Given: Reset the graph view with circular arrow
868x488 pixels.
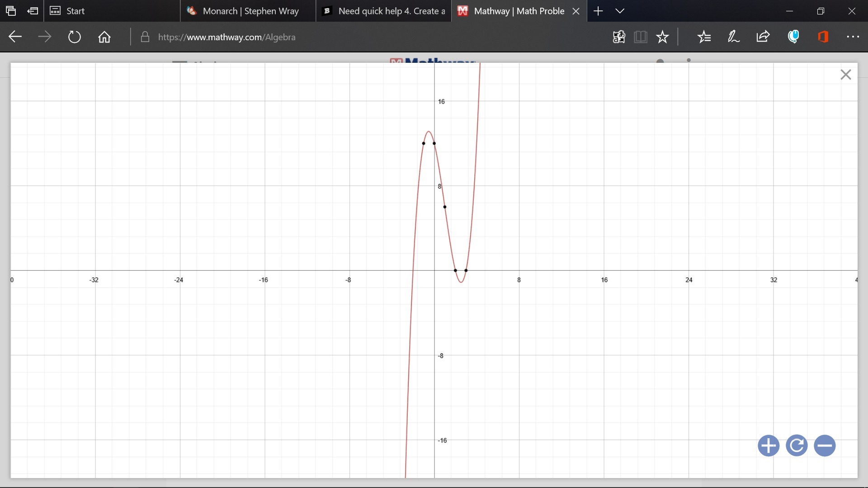Looking at the screenshot, I should pos(797,446).
